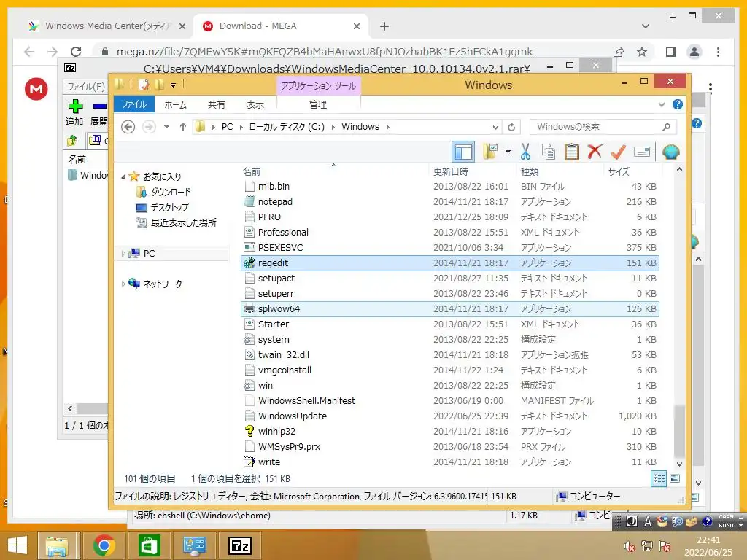This screenshot has width=747, height=560.
Task: Click the Windows Start button
Action: tap(18, 545)
